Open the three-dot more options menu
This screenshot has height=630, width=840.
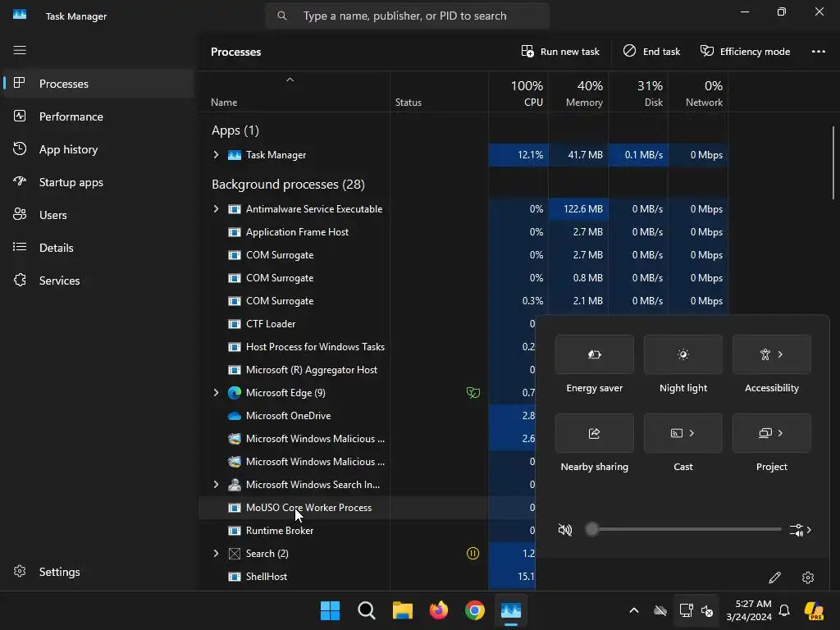(x=818, y=52)
